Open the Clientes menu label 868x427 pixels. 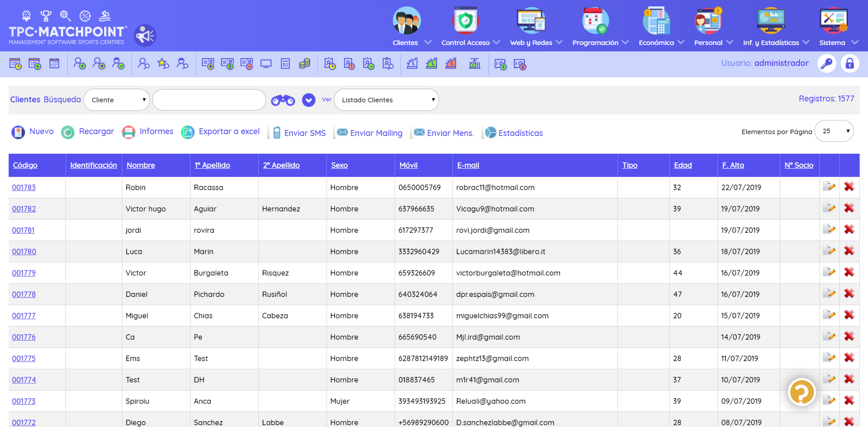tap(405, 42)
